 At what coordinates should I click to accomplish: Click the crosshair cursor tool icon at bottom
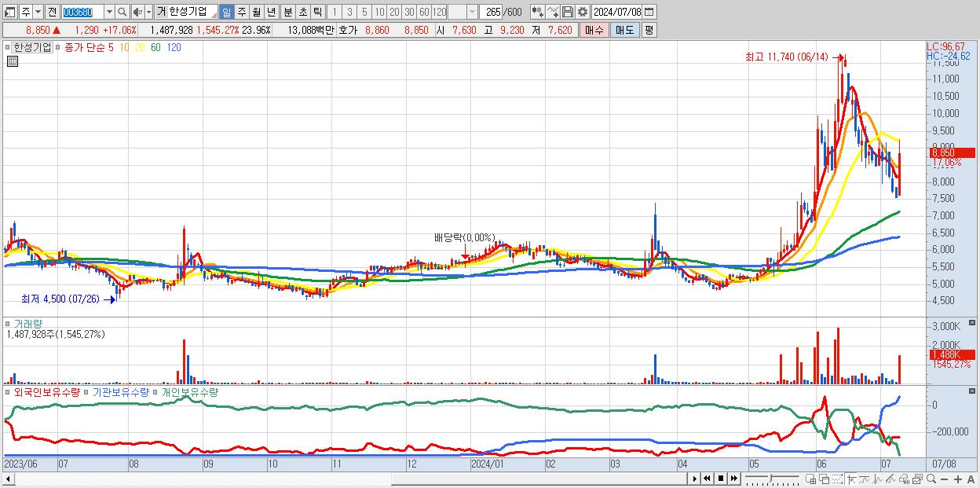coord(851,479)
